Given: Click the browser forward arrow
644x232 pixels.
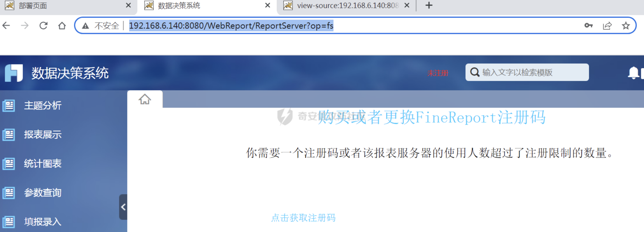Looking at the screenshot, I should pyautogui.click(x=25, y=26).
